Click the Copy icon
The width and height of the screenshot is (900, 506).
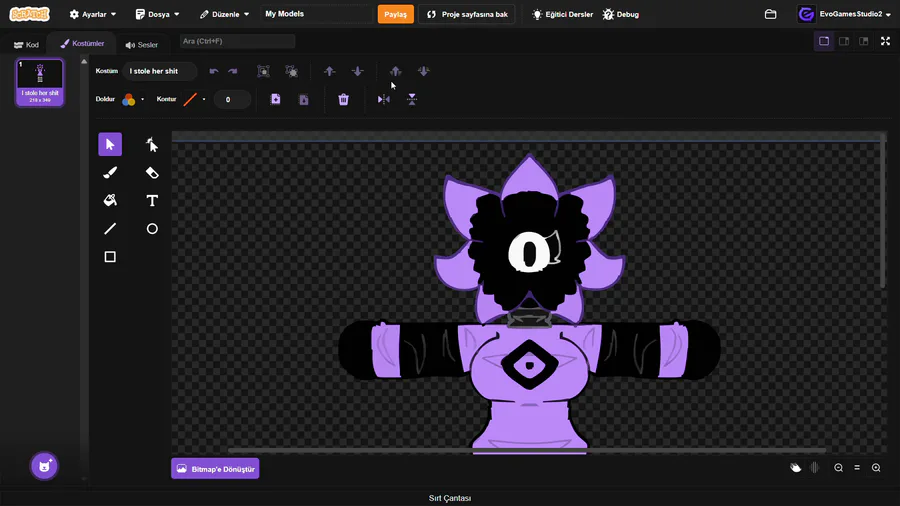click(x=276, y=99)
